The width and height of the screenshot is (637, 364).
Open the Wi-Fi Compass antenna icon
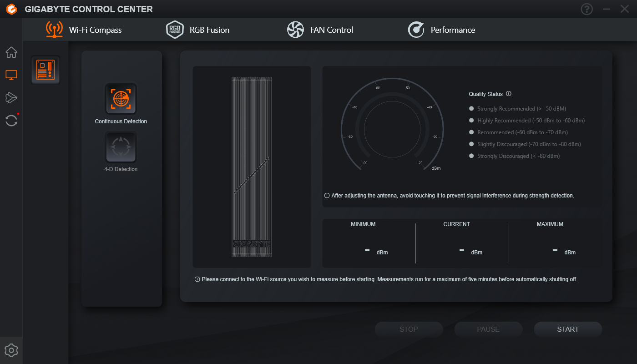pos(55,30)
